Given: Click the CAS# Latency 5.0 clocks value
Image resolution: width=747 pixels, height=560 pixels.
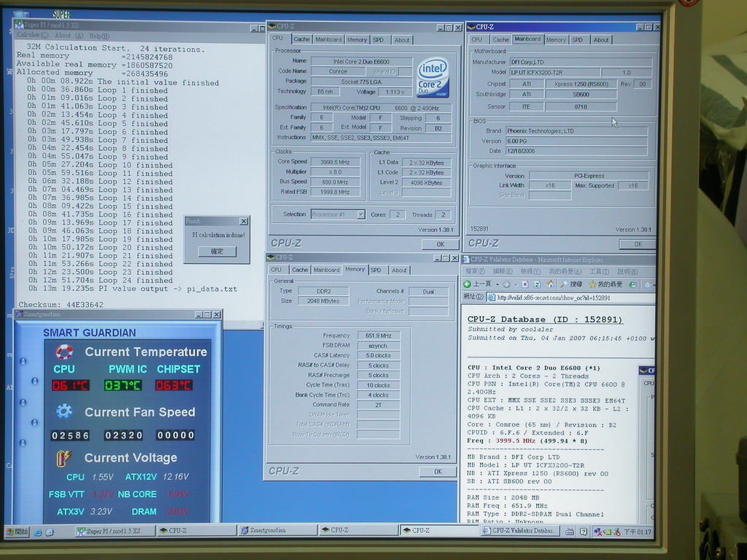Looking at the screenshot, I should point(379,356).
